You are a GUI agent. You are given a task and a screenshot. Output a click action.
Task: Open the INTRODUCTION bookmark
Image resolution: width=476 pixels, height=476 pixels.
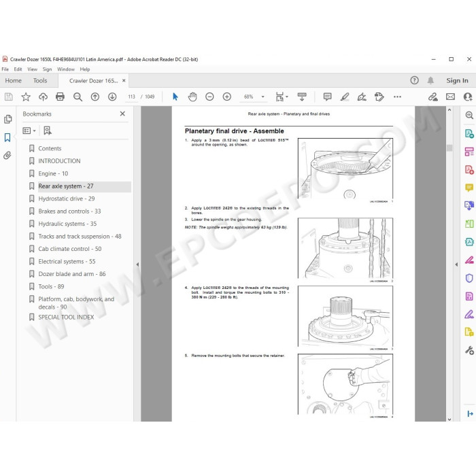[59, 161]
